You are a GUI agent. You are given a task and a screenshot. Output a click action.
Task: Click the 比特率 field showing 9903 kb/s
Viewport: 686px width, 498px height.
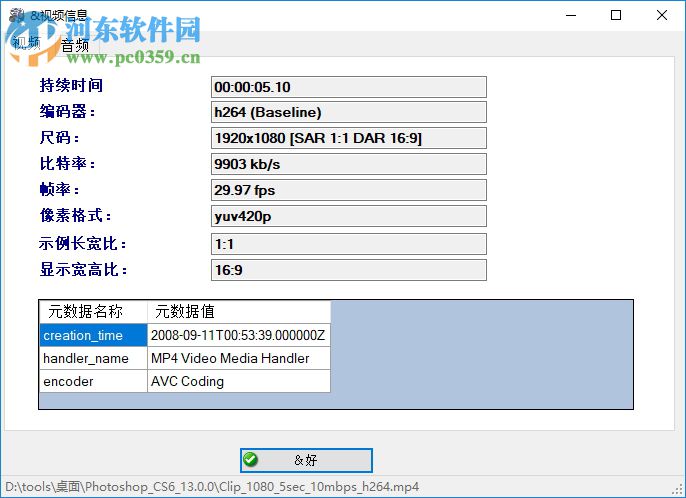[x=349, y=164]
